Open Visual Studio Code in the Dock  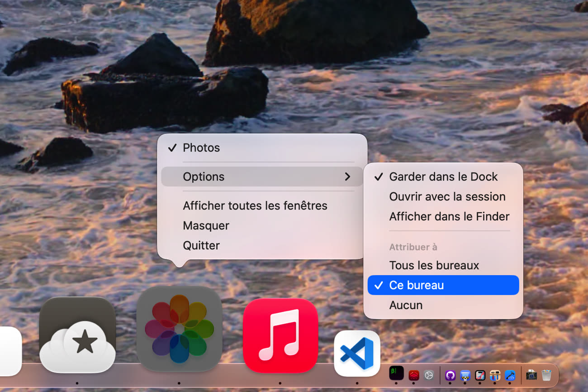357,353
